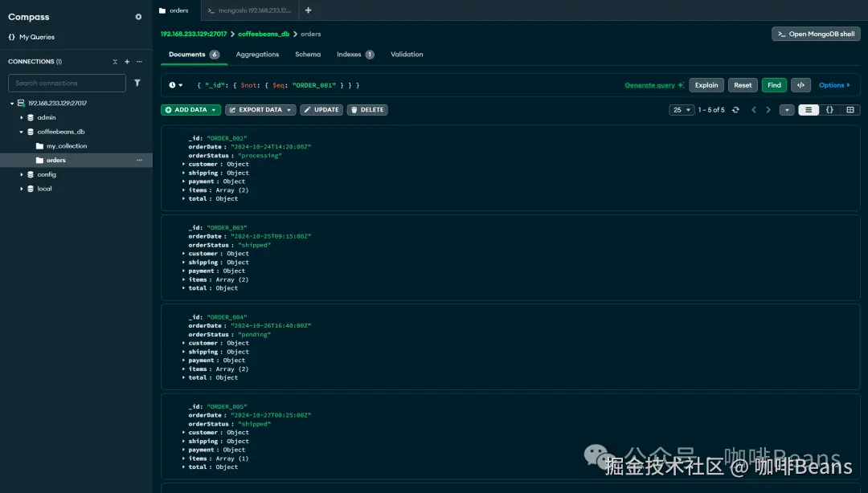Select the Indexes tab

(355, 55)
